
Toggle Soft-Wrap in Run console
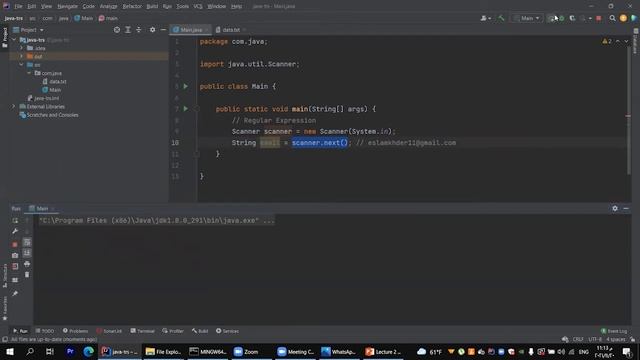click(27, 242)
